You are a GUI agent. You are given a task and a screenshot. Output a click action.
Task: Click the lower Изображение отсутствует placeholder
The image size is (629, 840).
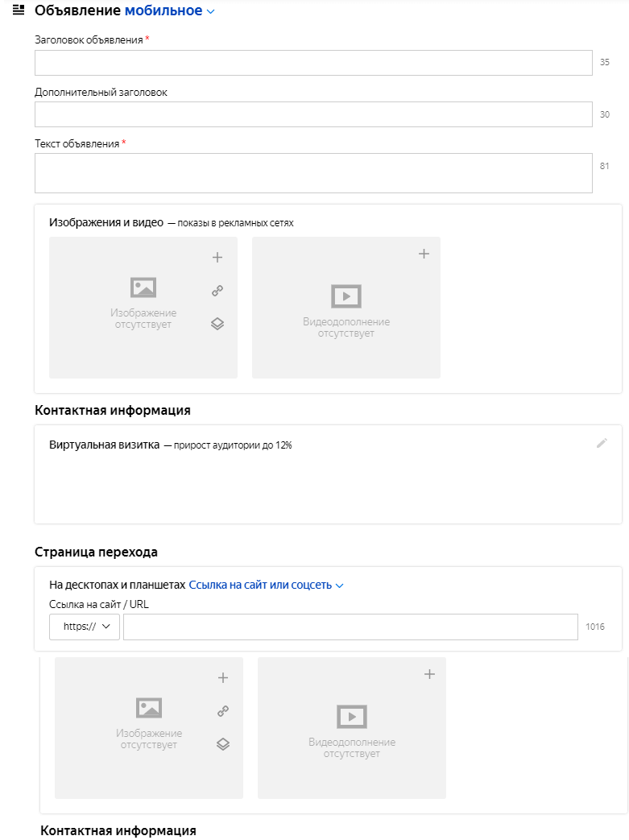click(x=149, y=724)
